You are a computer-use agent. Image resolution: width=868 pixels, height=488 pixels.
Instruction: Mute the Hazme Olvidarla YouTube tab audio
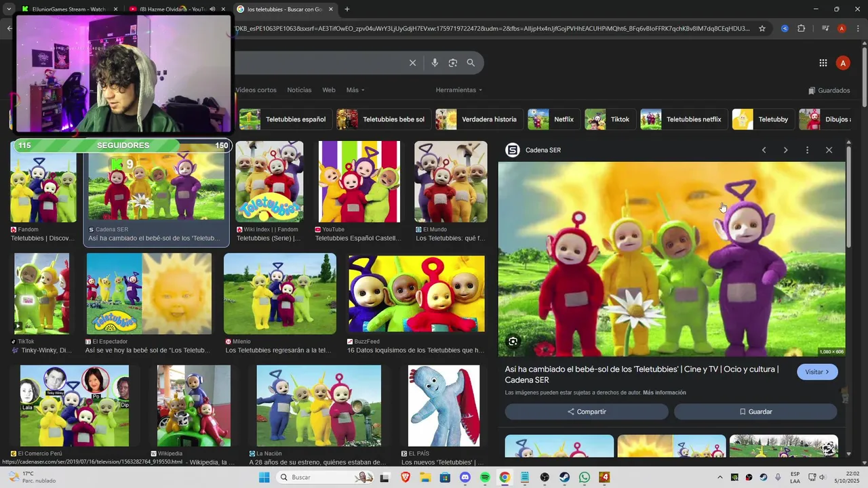click(212, 9)
